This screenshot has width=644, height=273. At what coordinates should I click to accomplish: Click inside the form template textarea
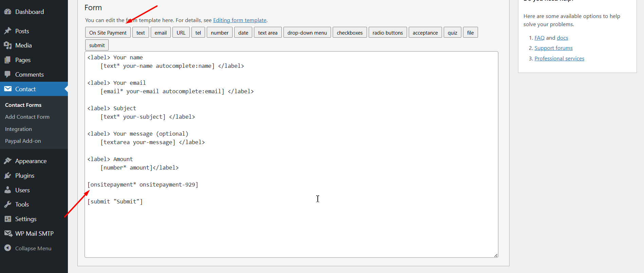click(291, 154)
